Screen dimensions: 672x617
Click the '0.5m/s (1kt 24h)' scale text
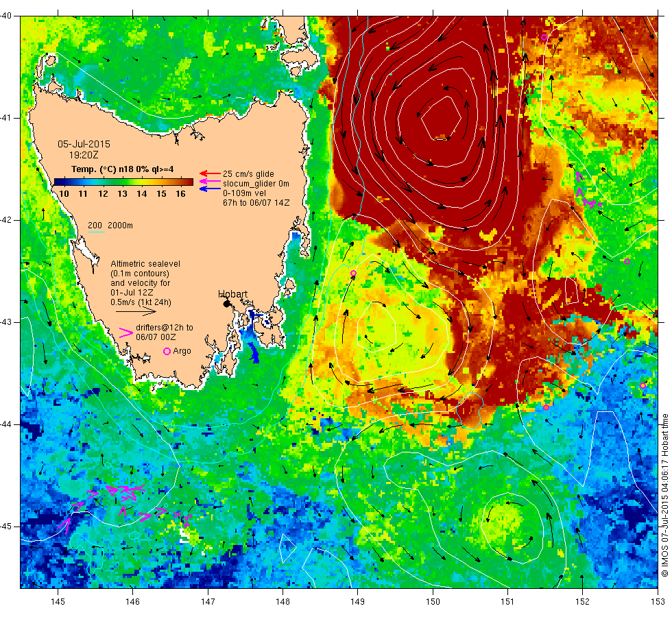141,302
